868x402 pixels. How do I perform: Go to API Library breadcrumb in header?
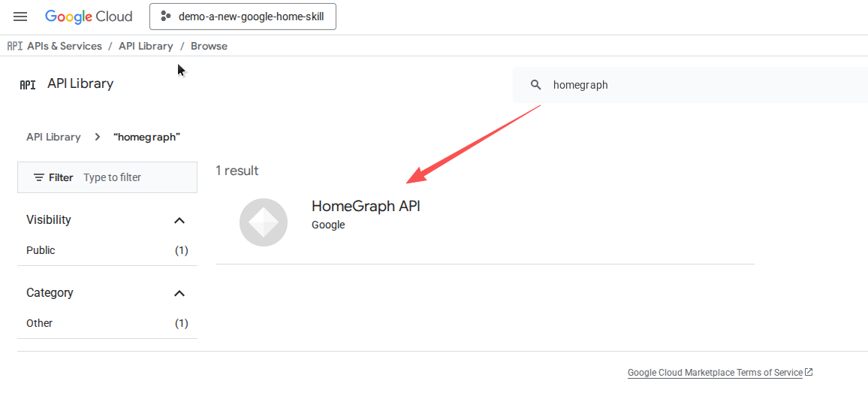(x=146, y=46)
